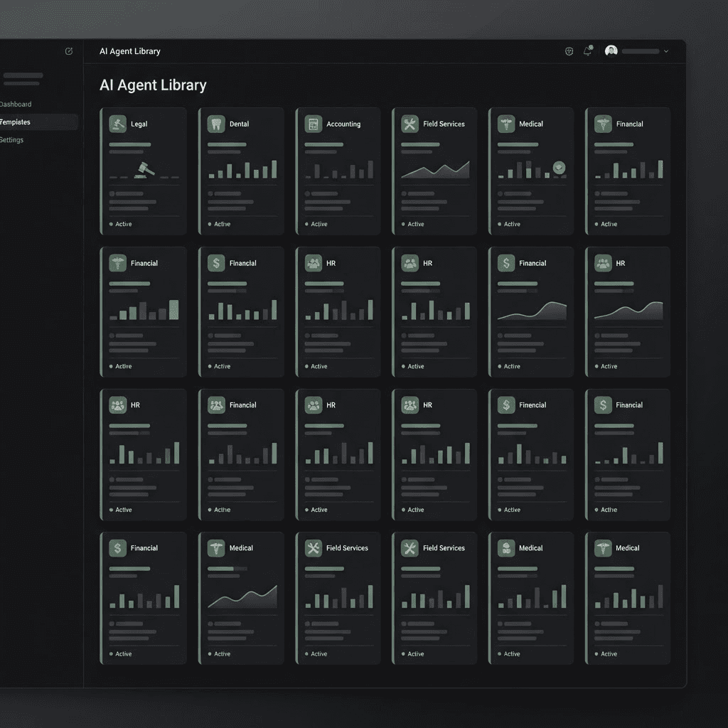The height and width of the screenshot is (728, 728).
Task: Click the round badge on the Medical card's chart
Action: tap(559, 167)
